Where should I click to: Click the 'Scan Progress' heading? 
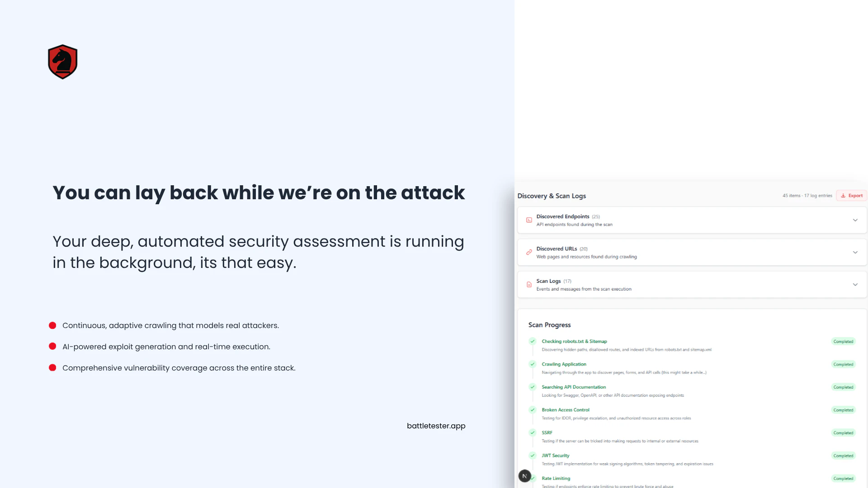(549, 325)
